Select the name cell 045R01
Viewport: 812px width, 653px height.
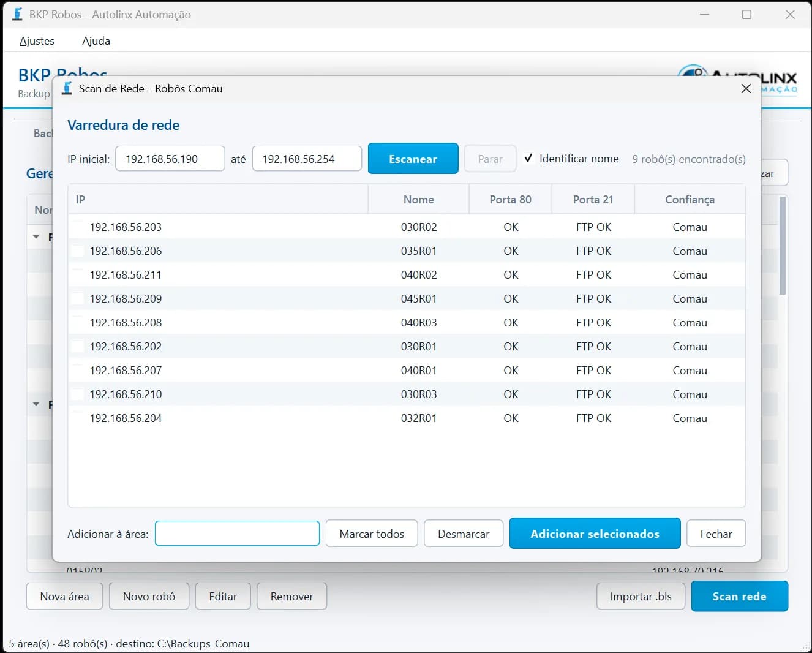pos(419,298)
